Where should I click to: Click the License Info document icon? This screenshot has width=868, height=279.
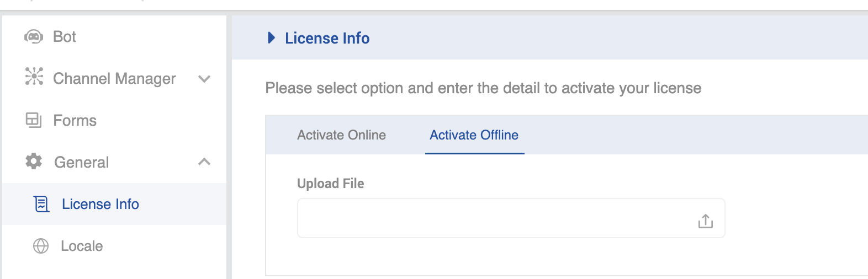41,204
